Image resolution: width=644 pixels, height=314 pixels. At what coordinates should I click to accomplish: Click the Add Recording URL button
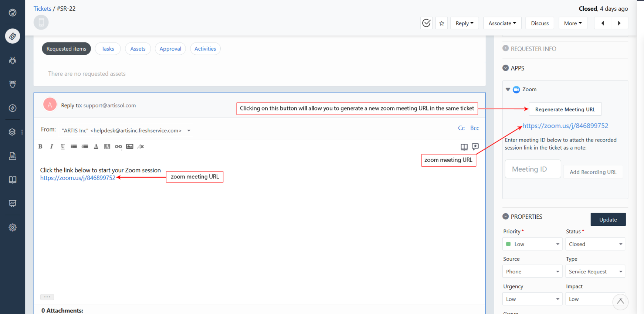(x=593, y=172)
